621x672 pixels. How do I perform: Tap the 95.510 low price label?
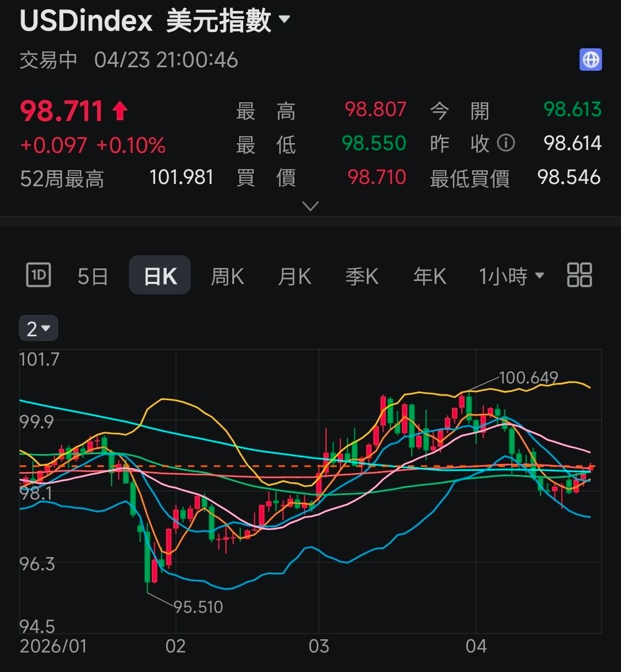(198, 606)
